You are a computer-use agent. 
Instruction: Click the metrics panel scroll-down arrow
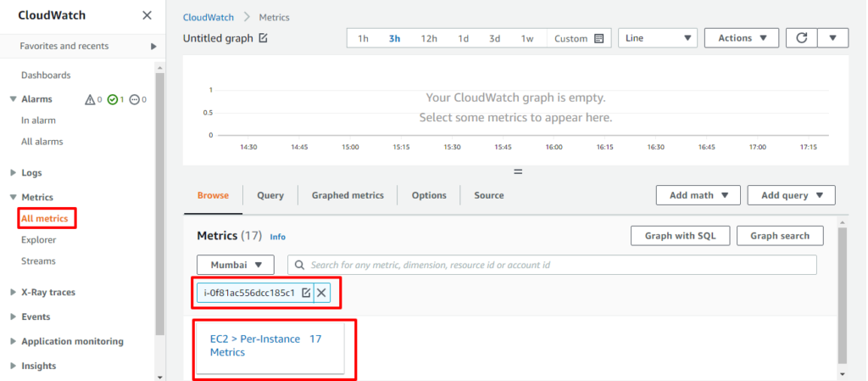click(843, 374)
